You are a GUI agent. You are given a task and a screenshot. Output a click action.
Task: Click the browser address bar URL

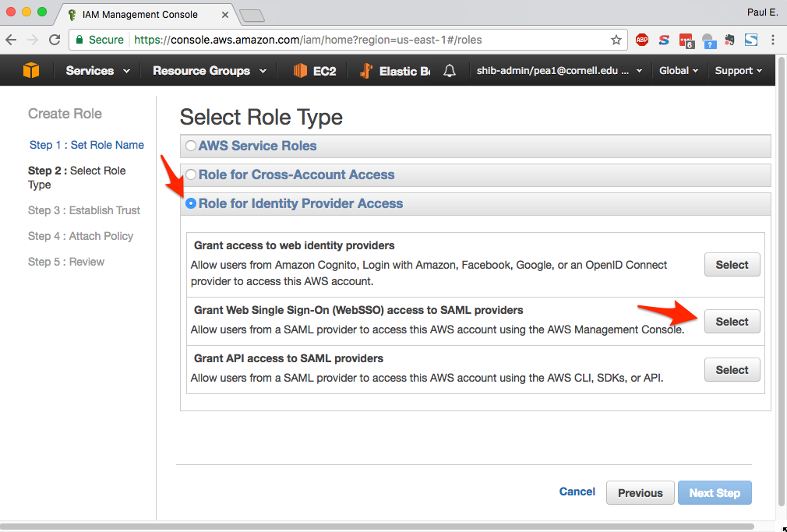coord(307,41)
